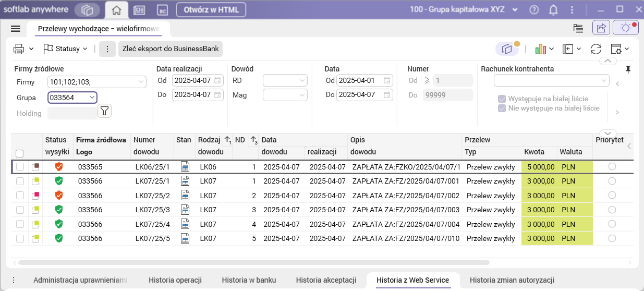Open the Firmy dropdown list
The image size is (644, 291).
coord(141,82)
